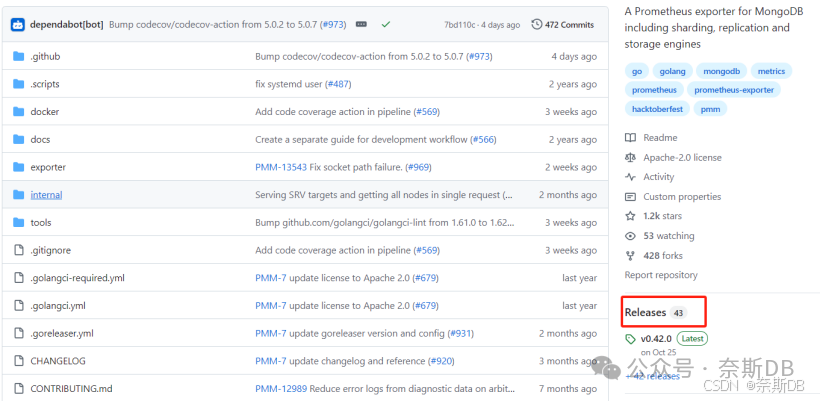The width and height of the screenshot is (820, 401).
Task: Open pull request #487 link
Action: [x=338, y=84]
